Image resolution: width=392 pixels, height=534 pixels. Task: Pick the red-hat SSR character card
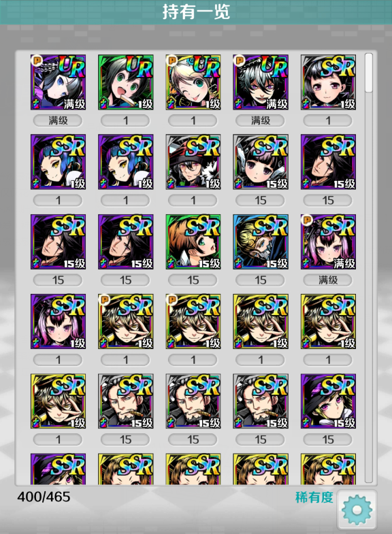point(193,162)
